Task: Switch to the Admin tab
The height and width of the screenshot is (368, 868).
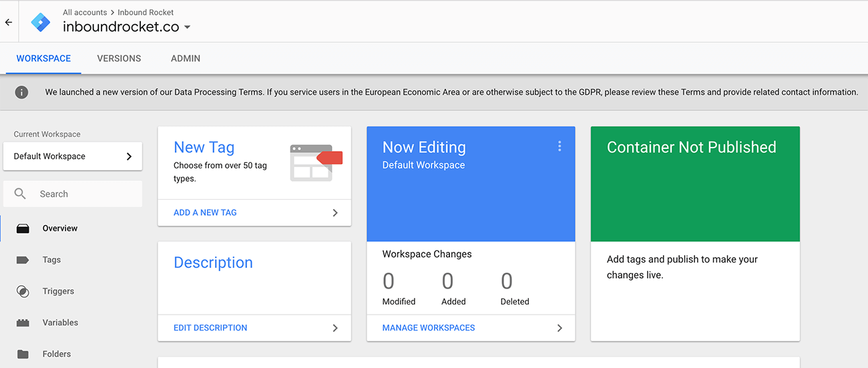Action: [x=186, y=58]
